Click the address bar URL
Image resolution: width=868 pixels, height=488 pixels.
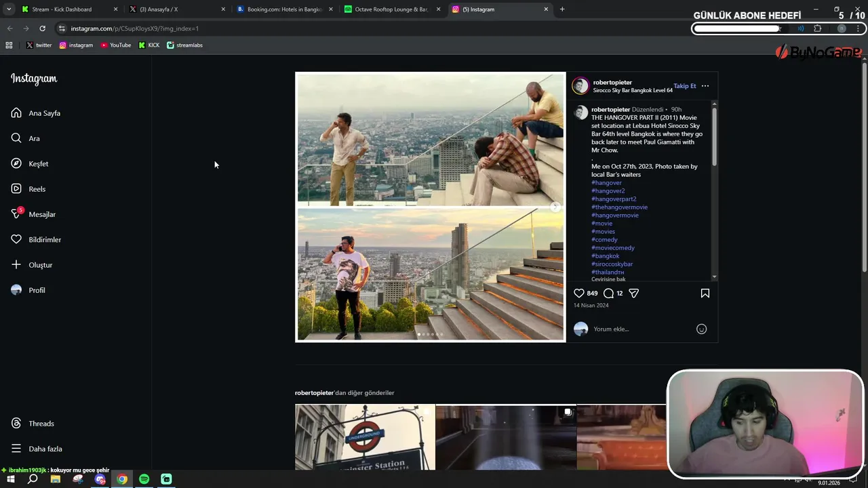[135, 28]
